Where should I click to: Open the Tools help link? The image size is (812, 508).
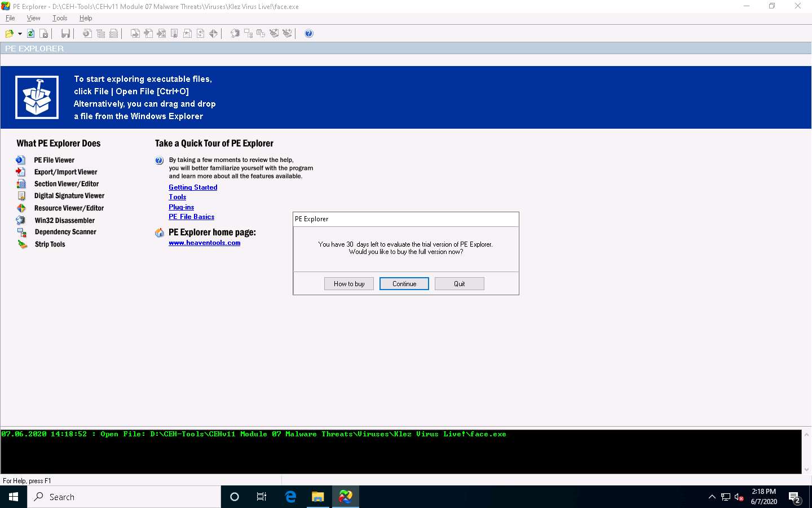point(177,197)
